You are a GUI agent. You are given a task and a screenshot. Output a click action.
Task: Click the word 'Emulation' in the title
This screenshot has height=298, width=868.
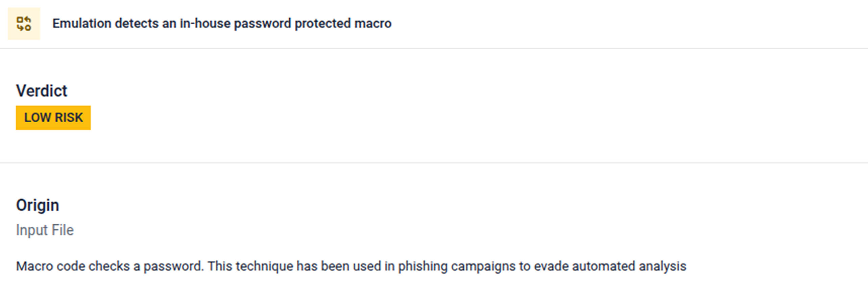82,24
